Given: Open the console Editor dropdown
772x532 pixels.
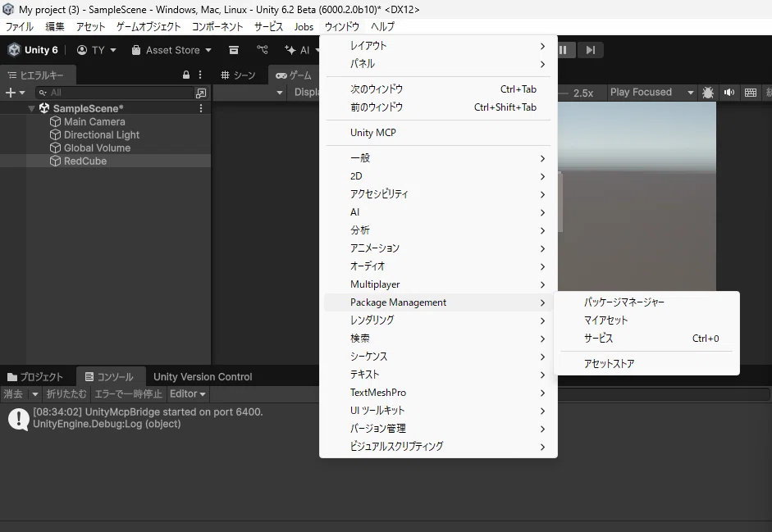Looking at the screenshot, I should tap(187, 393).
